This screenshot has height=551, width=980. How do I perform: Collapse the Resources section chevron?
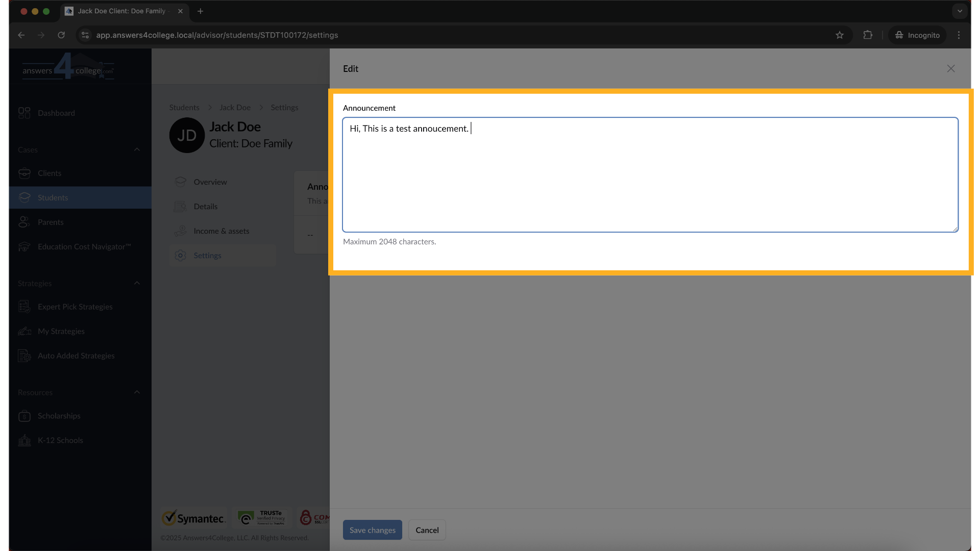137,392
